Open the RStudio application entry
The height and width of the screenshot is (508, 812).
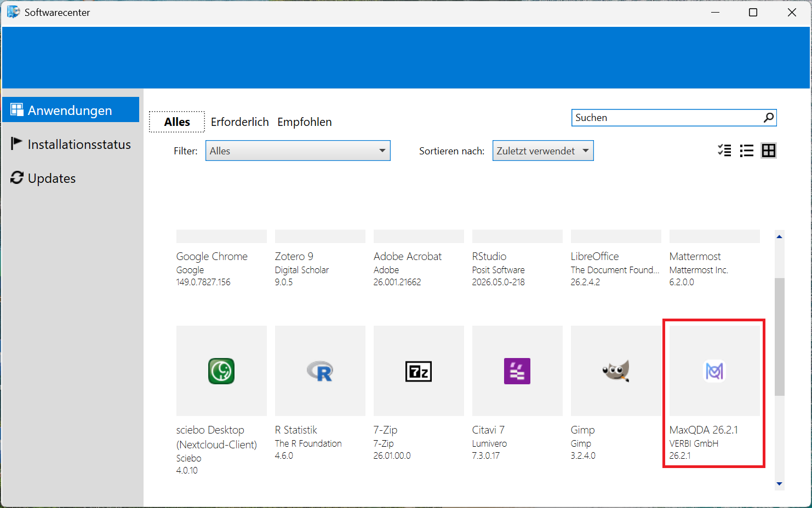coord(517,257)
